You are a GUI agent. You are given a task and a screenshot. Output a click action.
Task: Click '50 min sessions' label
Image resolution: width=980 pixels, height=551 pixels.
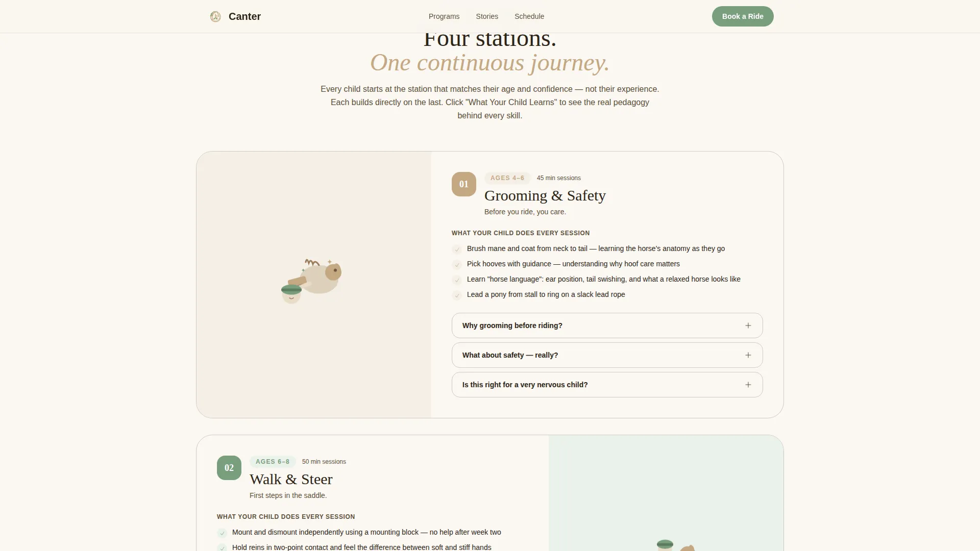pos(324,462)
